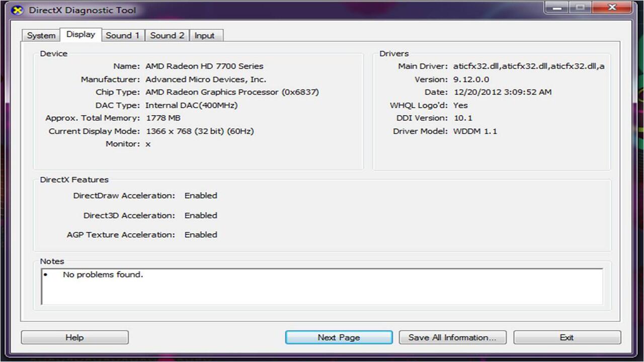
Task: Open the Sound 1 tab
Action: (123, 36)
